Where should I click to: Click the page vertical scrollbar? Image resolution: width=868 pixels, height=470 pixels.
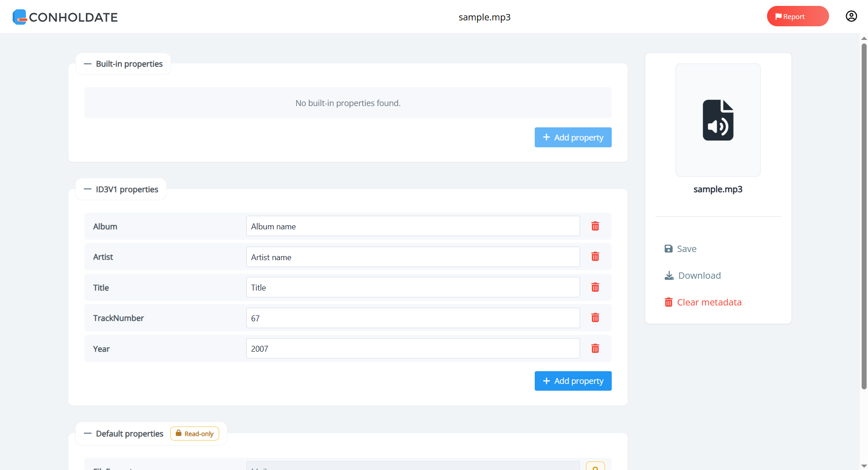[x=863, y=216]
